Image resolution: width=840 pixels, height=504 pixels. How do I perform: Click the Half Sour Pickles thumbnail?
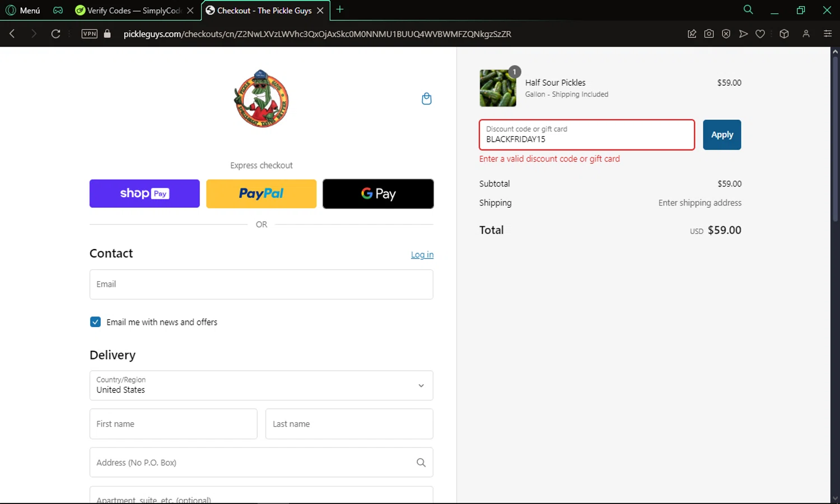pyautogui.click(x=498, y=88)
